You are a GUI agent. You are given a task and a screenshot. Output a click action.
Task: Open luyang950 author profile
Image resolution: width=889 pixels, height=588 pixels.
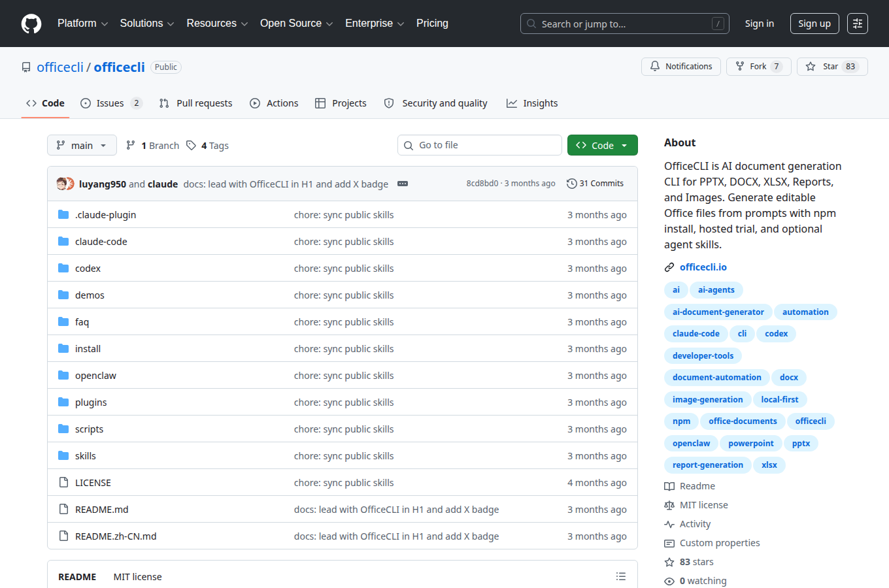pyautogui.click(x=103, y=184)
